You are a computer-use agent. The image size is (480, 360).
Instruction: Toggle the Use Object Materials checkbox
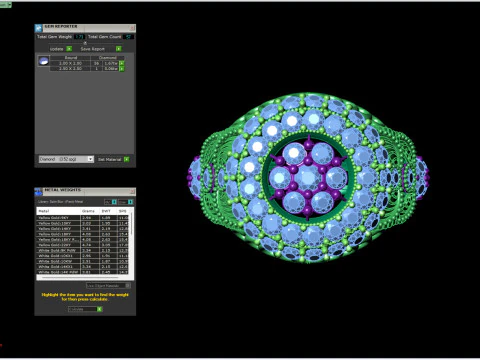[128, 286]
